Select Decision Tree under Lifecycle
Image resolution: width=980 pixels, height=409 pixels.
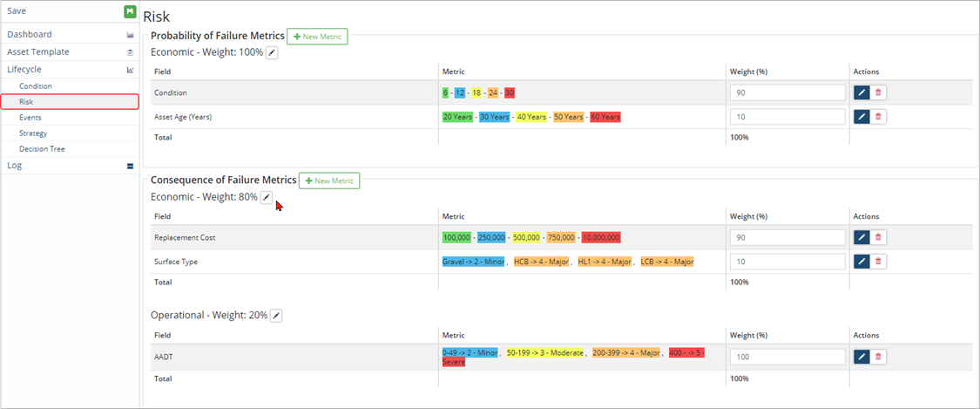[x=42, y=149]
